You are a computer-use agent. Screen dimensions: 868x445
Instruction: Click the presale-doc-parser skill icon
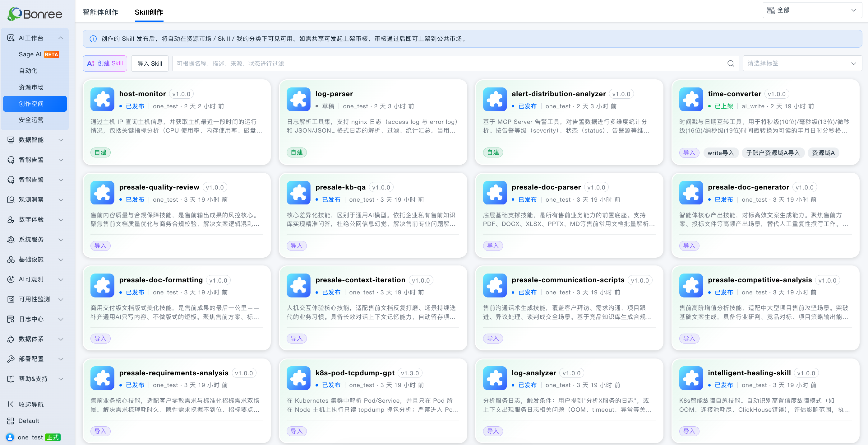pos(495,193)
